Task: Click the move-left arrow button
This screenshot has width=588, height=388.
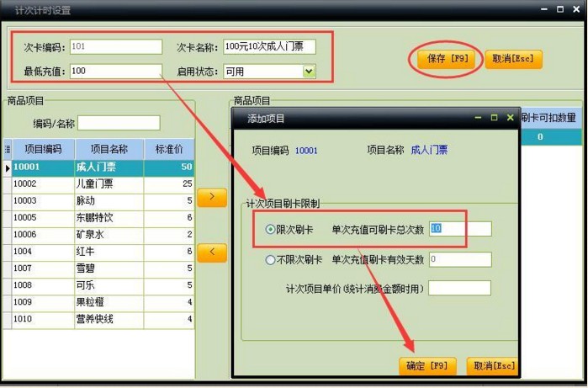Action: click(x=212, y=252)
